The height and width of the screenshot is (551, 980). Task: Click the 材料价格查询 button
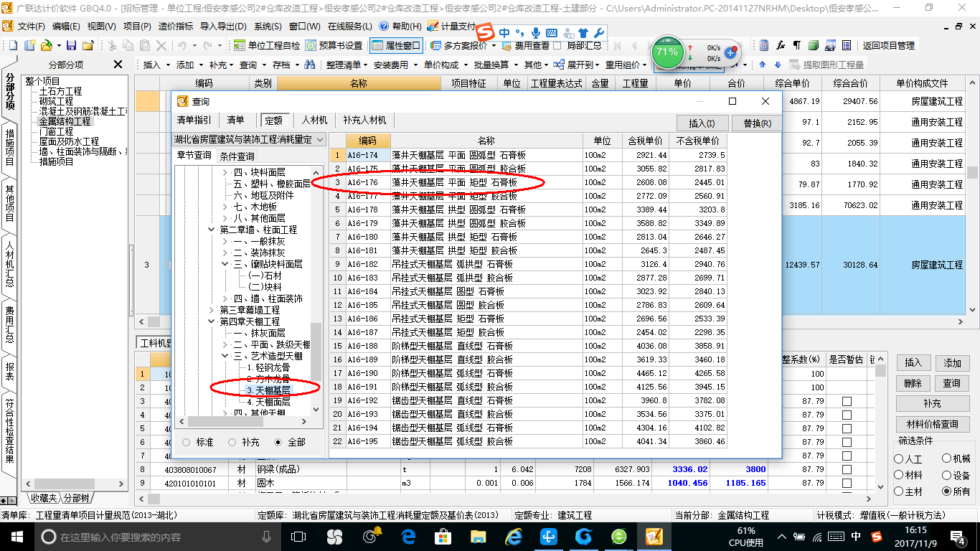tap(932, 424)
